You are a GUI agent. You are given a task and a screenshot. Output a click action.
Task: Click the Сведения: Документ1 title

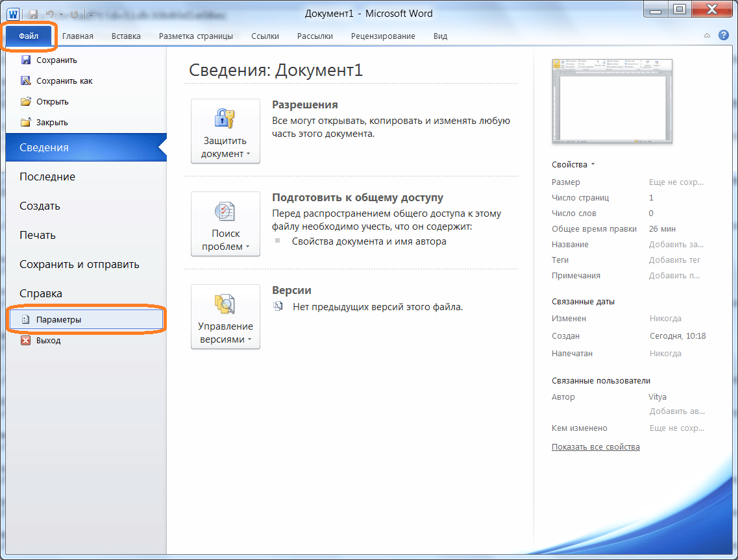(x=276, y=69)
